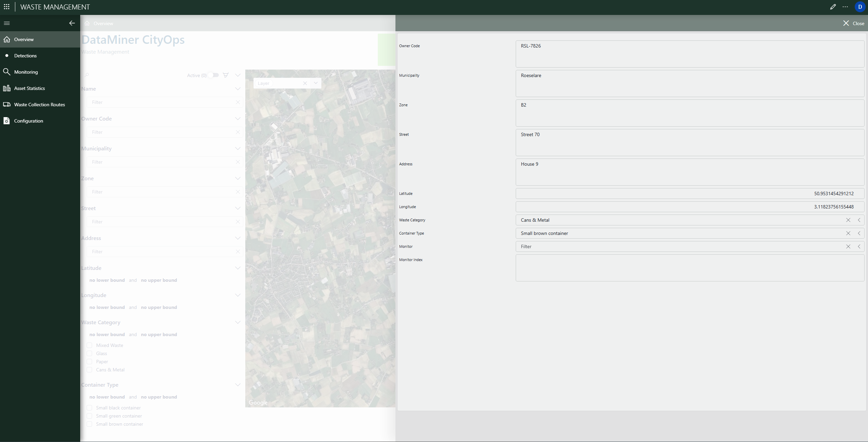Clear the Waste Category value
This screenshot has width=868, height=442.
click(848, 220)
